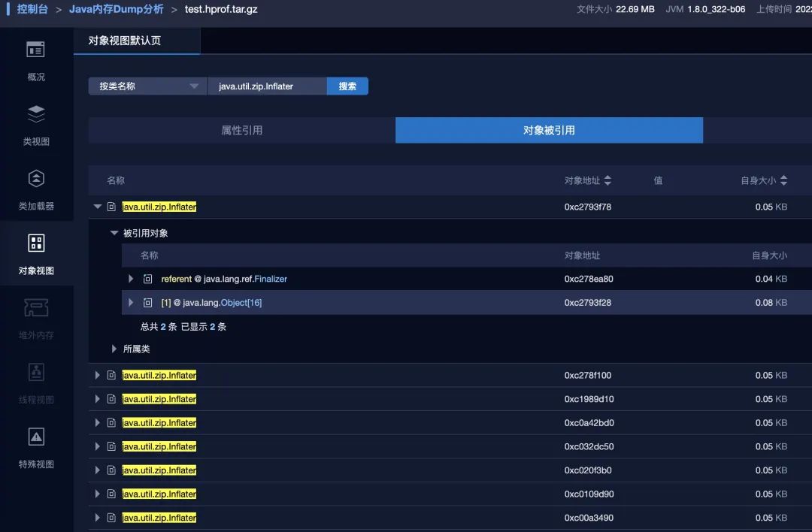Select the 对象视图 object view icon
The height and width of the screenshot is (532, 812).
point(36,243)
